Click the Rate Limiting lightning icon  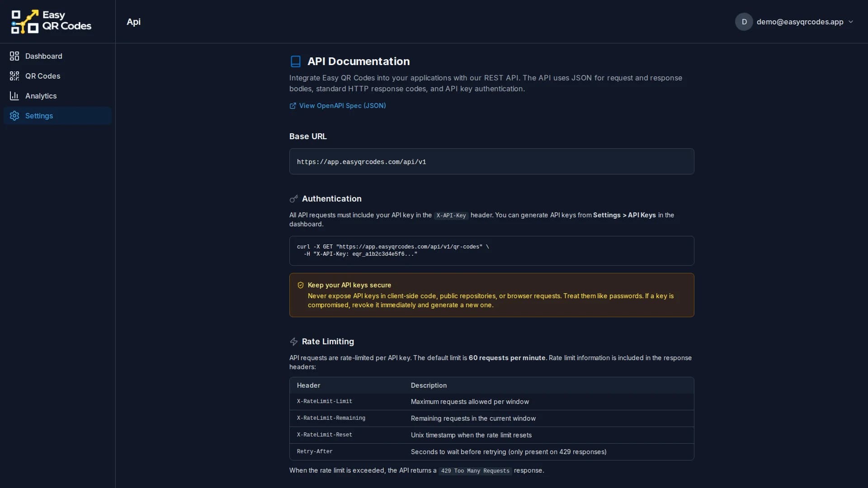point(294,342)
